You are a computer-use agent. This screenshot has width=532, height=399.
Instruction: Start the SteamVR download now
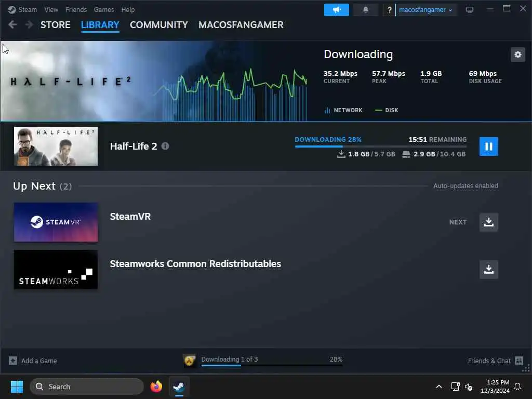tap(488, 222)
